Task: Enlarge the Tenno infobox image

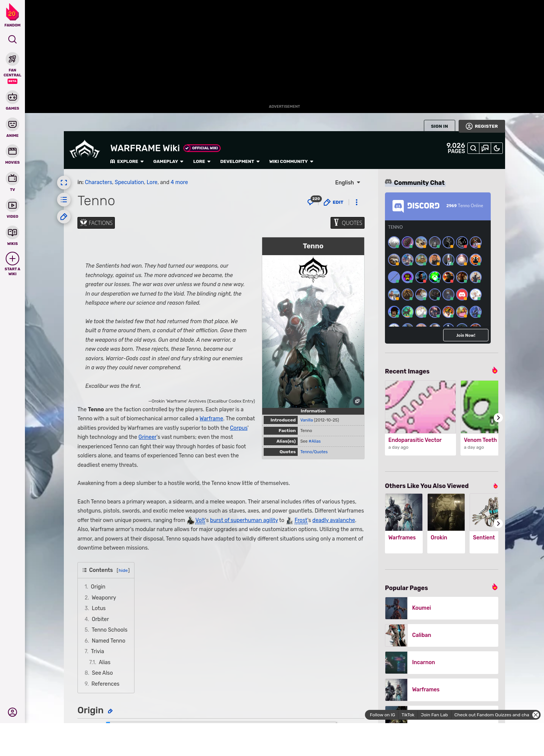Action: tap(357, 401)
